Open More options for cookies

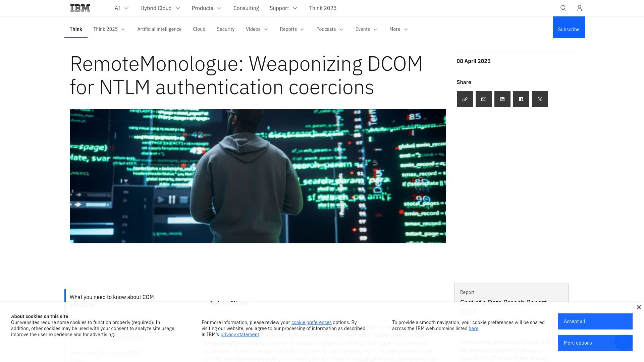pos(595,343)
